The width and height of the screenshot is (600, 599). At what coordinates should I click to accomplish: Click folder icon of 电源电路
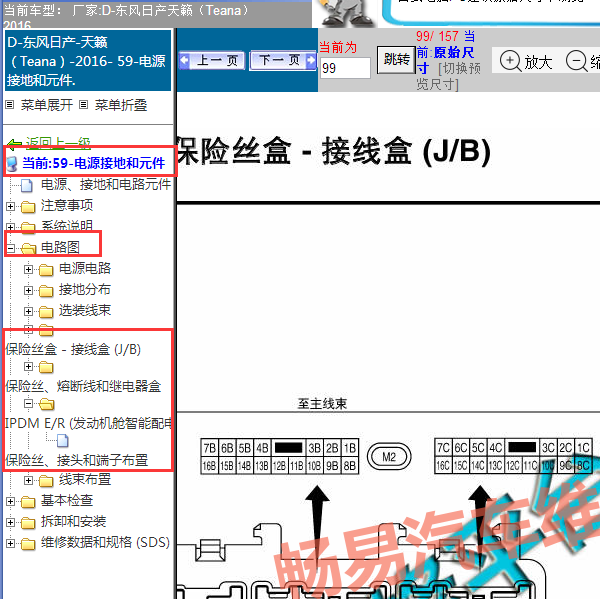pyautogui.click(x=46, y=270)
